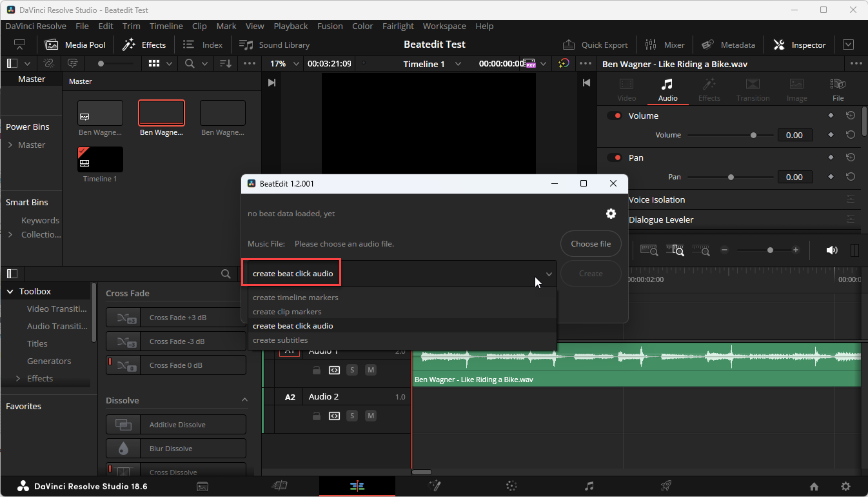Viewport: 868px width, 497px height.
Task: Select Video Transitions in Toolbox
Action: [x=57, y=309]
